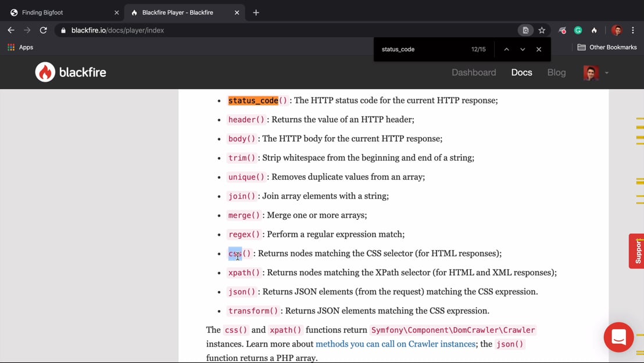
Task: Open the Grammarly extension icon
Action: click(578, 30)
